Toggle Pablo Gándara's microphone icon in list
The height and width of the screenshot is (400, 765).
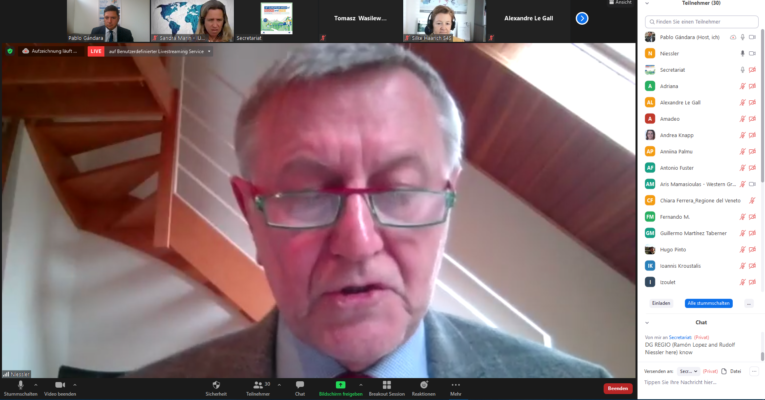tap(743, 37)
